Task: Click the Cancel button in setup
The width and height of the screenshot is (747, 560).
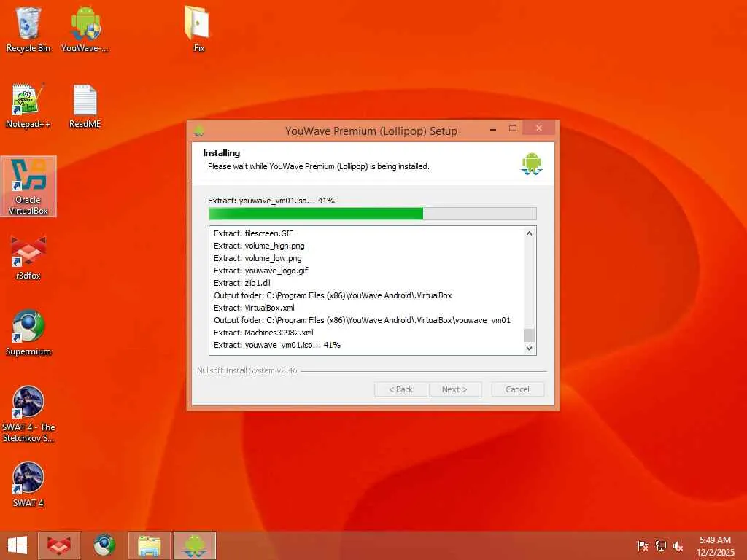Action: click(517, 389)
